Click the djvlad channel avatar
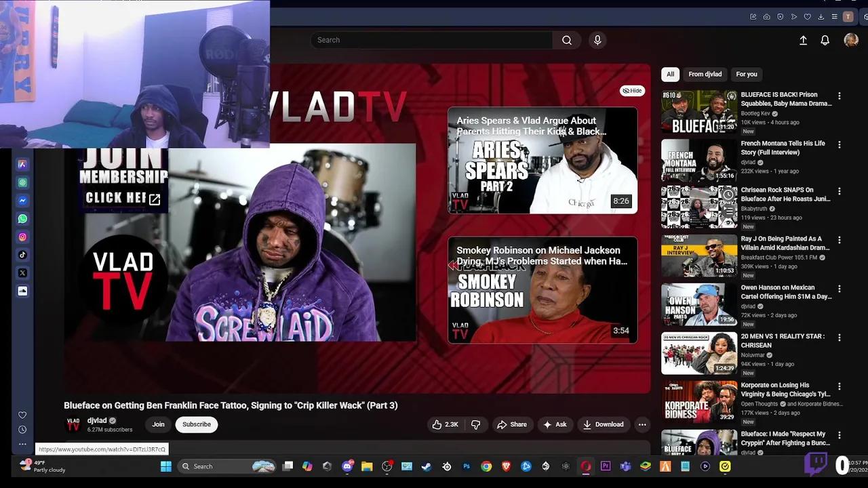Screen dimensions: 868x488 coord(73,424)
